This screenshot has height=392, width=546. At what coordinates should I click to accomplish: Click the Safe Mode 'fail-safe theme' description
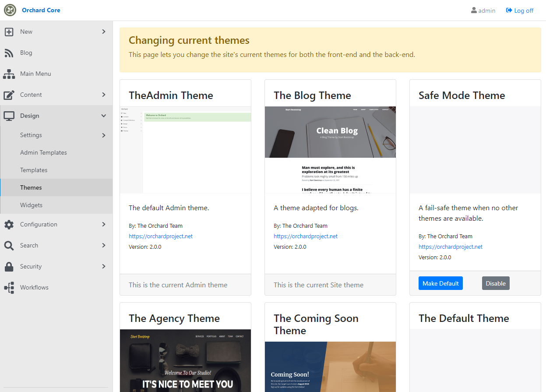(469, 213)
